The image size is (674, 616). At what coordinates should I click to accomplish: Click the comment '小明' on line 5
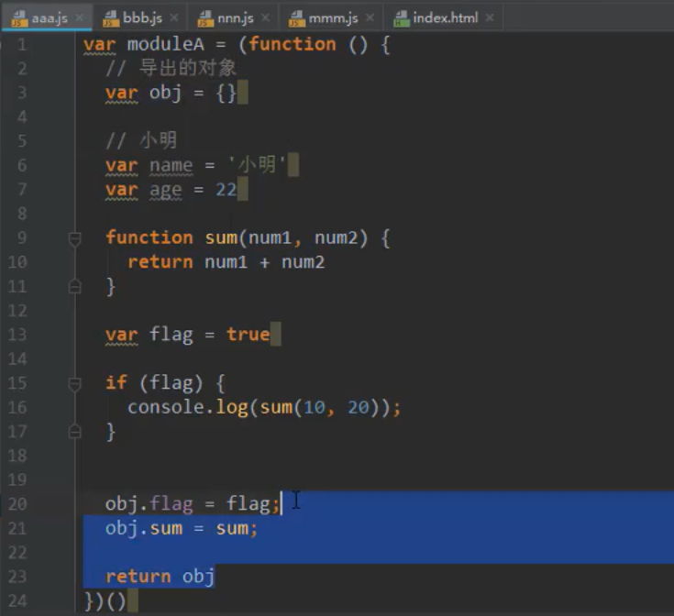[158, 140]
